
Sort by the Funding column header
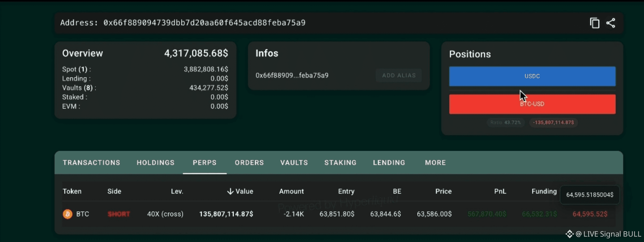(544, 192)
